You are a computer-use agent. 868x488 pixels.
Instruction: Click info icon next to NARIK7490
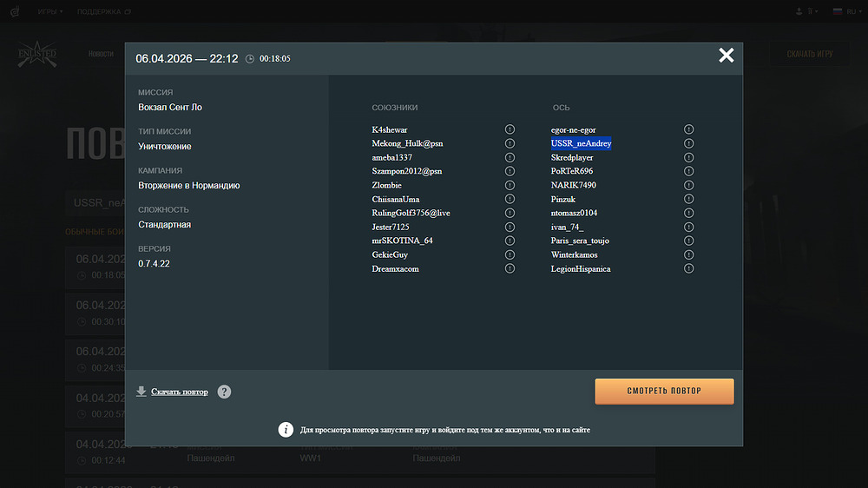coord(688,185)
